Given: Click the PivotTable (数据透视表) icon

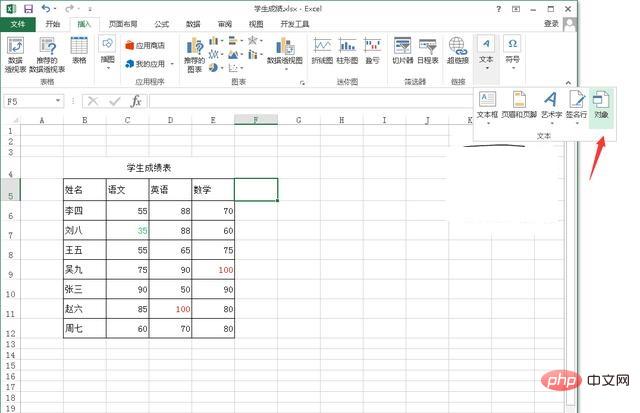Looking at the screenshot, I should point(16,55).
